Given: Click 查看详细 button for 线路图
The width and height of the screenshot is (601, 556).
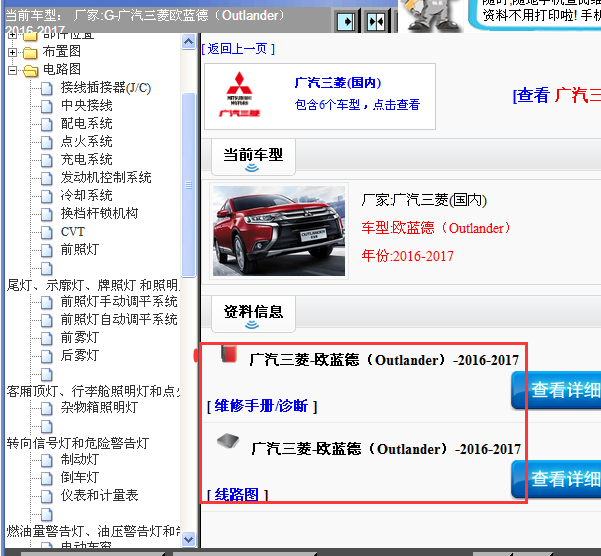Looking at the screenshot, I should pyautogui.click(x=556, y=479).
